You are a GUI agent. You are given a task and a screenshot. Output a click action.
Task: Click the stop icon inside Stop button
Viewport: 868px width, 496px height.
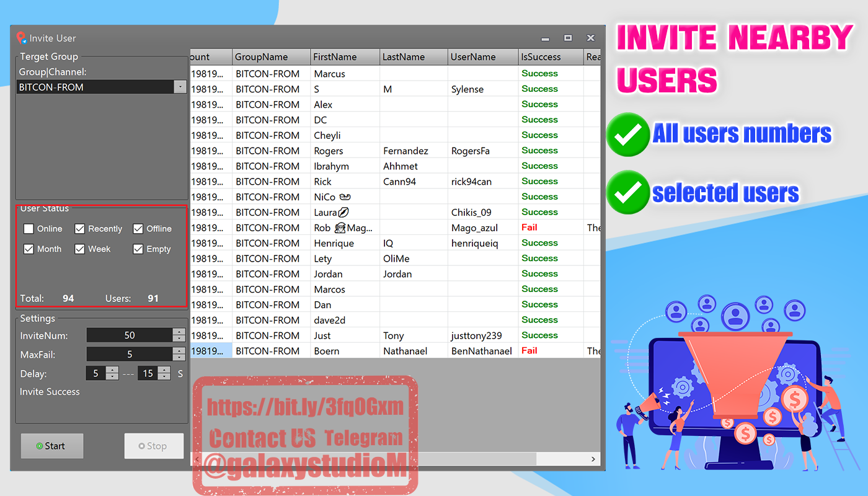[143, 446]
